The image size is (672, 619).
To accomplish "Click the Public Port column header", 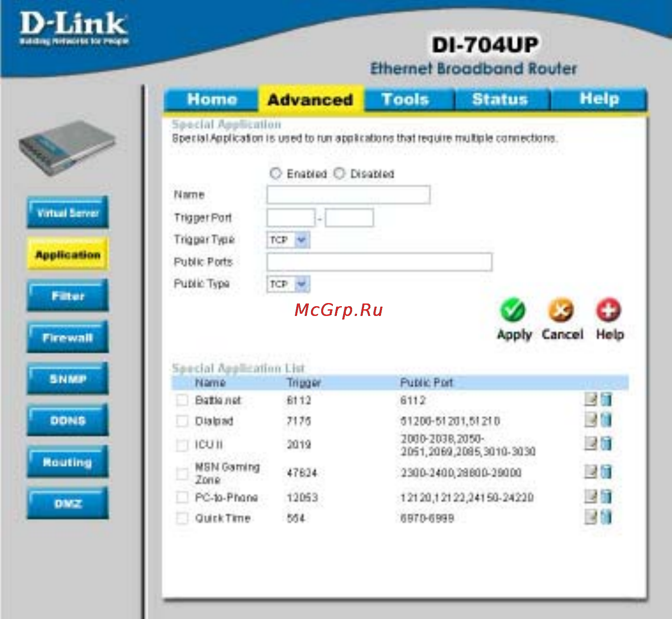I will tap(427, 383).
